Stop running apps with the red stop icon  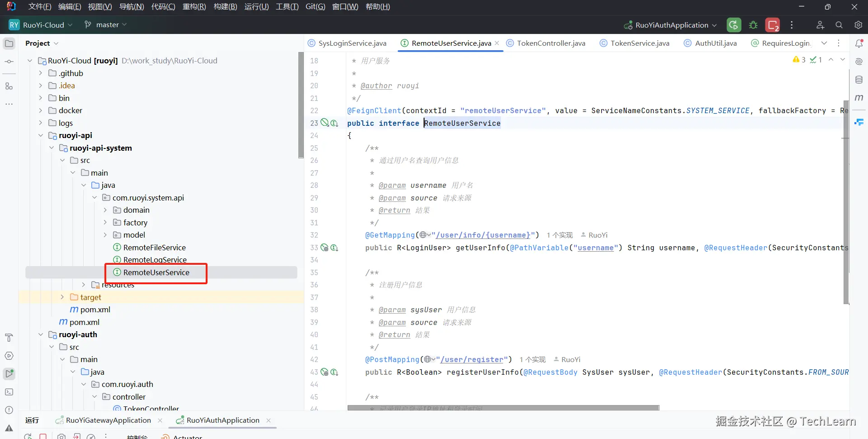(773, 25)
